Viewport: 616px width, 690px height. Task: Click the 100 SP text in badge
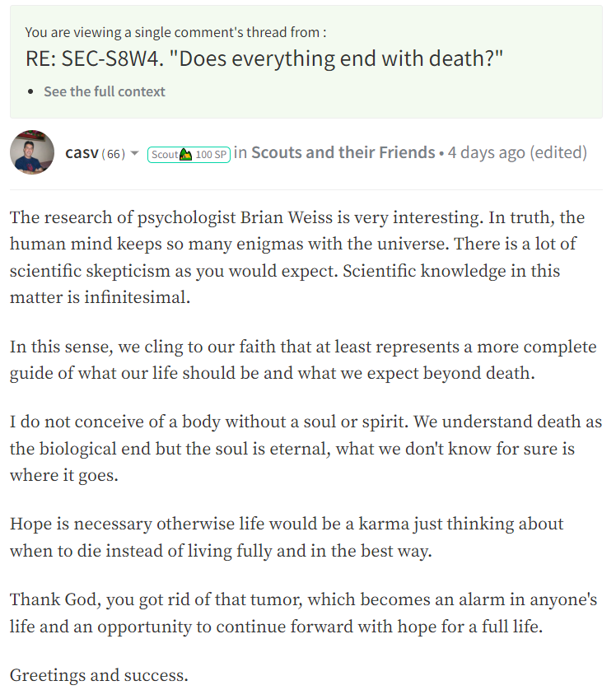211,155
